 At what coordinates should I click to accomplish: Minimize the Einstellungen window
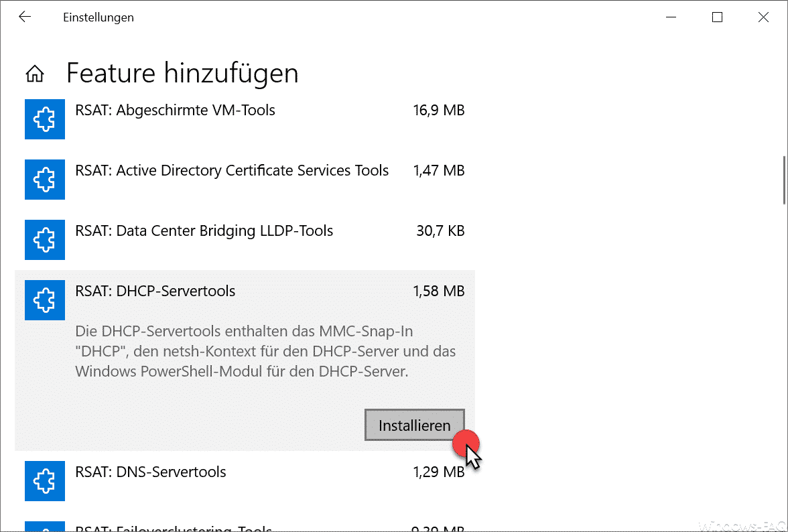click(671, 17)
